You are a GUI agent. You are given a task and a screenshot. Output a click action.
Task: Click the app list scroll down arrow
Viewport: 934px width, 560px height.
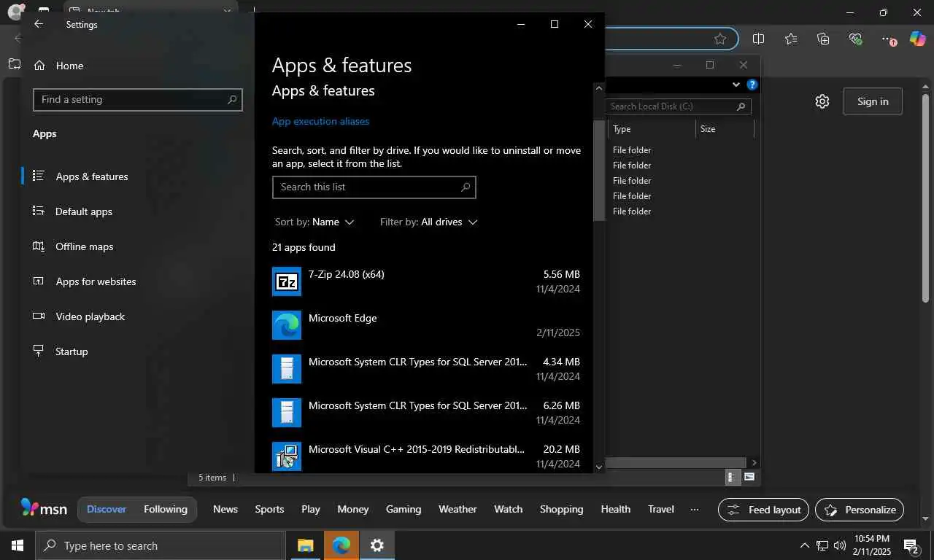pyautogui.click(x=599, y=467)
